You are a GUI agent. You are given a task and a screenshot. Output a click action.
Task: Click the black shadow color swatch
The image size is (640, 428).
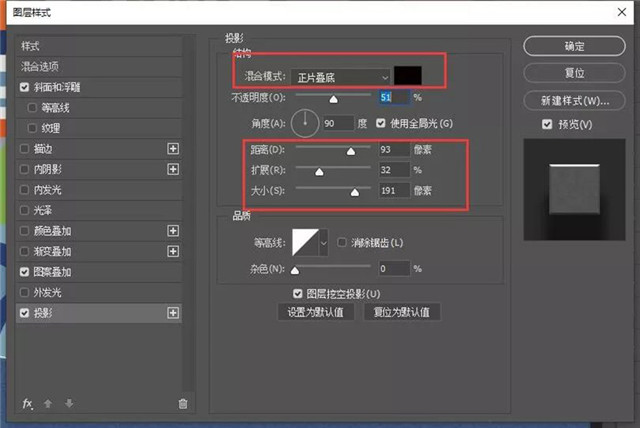tap(409, 76)
